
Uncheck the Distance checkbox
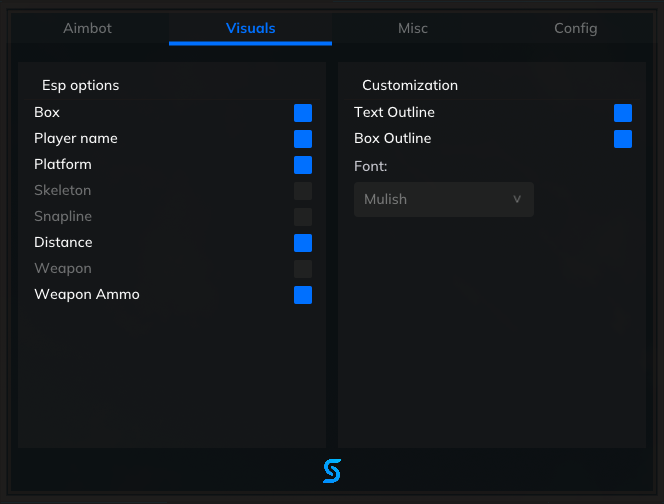303,243
